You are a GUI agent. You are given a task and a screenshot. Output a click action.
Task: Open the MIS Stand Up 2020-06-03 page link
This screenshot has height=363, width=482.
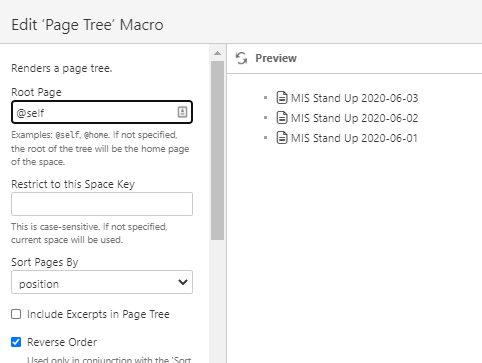pyautogui.click(x=354, y=98)
